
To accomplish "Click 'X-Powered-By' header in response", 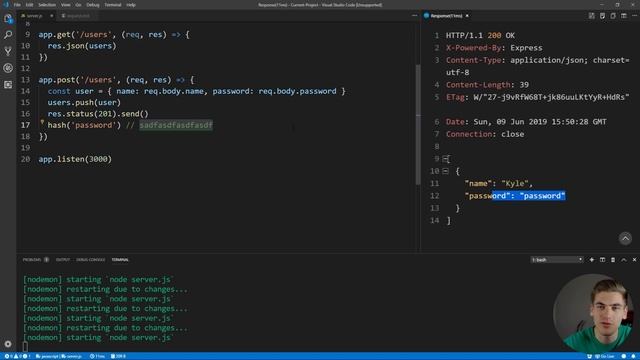I will 473,48.
